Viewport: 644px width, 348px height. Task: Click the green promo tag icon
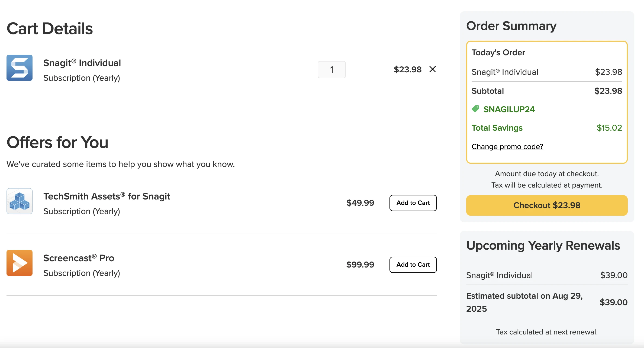click(475, 109)
